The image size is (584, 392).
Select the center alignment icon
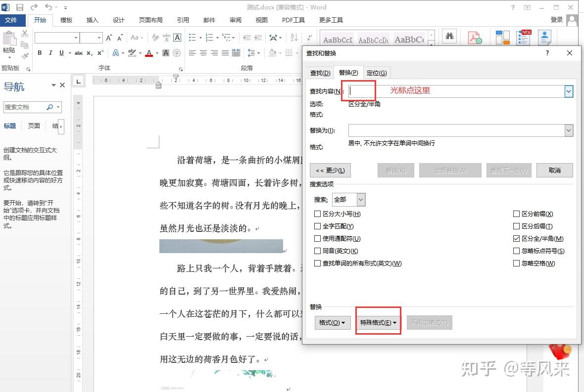click(203, 53)
